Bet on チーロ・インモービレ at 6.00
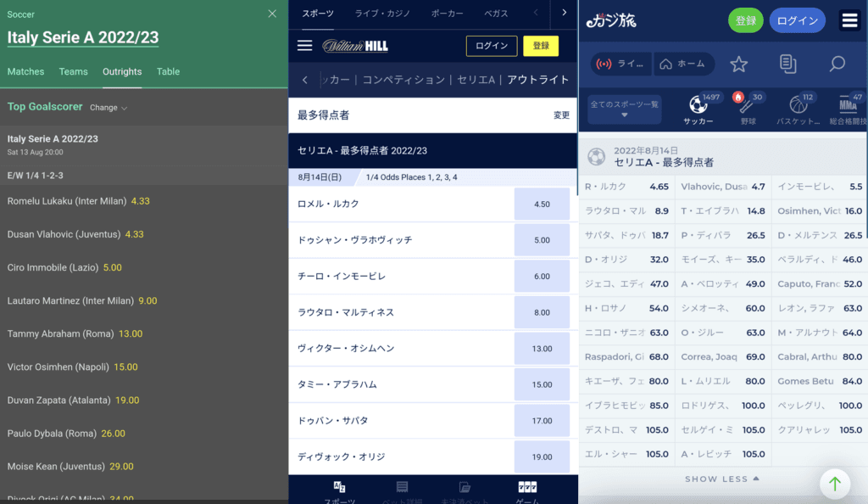 pos(542,276)
